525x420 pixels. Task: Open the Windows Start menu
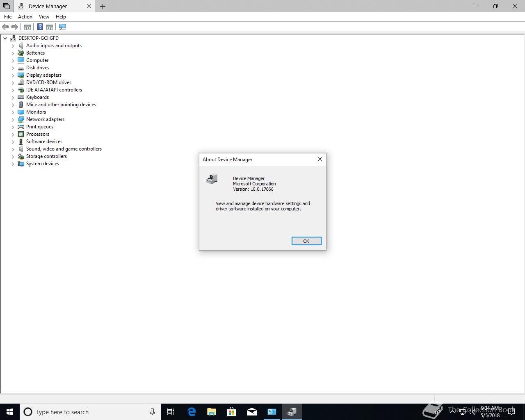(x=10, y=412)
